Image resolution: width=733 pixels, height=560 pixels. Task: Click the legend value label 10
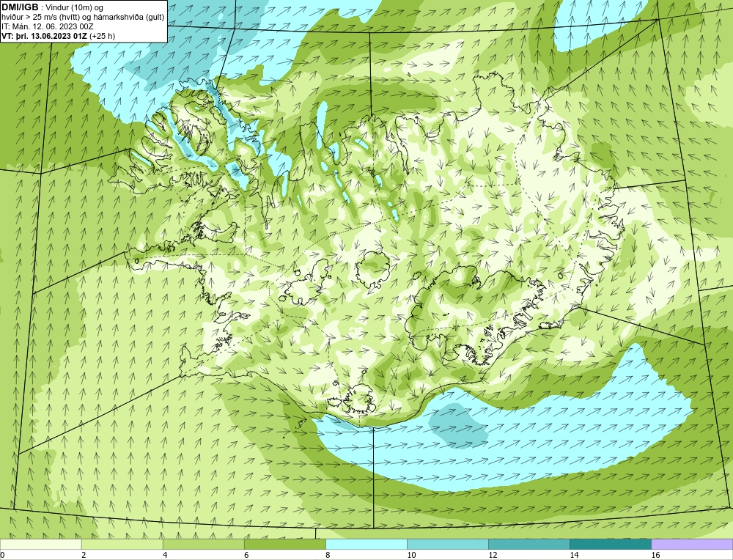click(x=411, y=555)
